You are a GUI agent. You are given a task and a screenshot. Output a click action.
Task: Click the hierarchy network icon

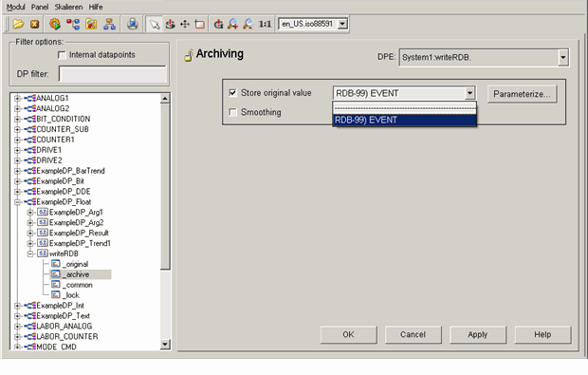tap(109, 24)
